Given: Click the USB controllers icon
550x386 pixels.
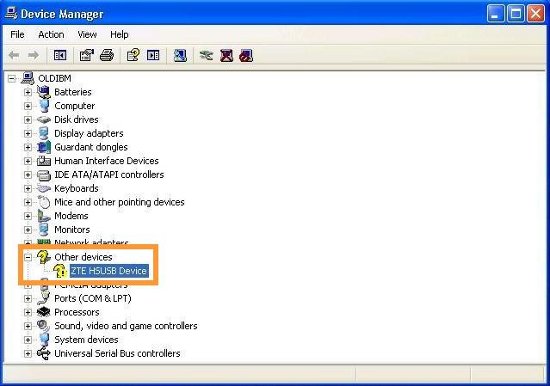Looking at the screenshot, I should [44, 353].
